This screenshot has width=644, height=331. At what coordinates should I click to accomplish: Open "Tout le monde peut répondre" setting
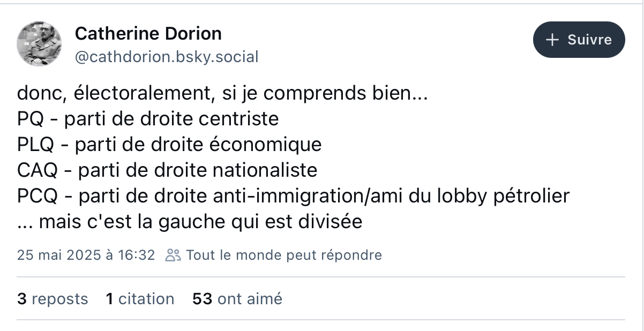[284, 255]
